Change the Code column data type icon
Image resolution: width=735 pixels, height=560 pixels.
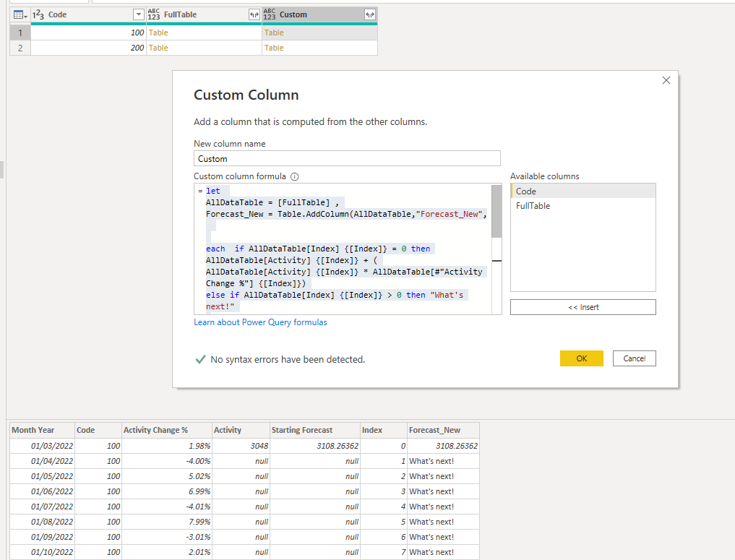38,15
